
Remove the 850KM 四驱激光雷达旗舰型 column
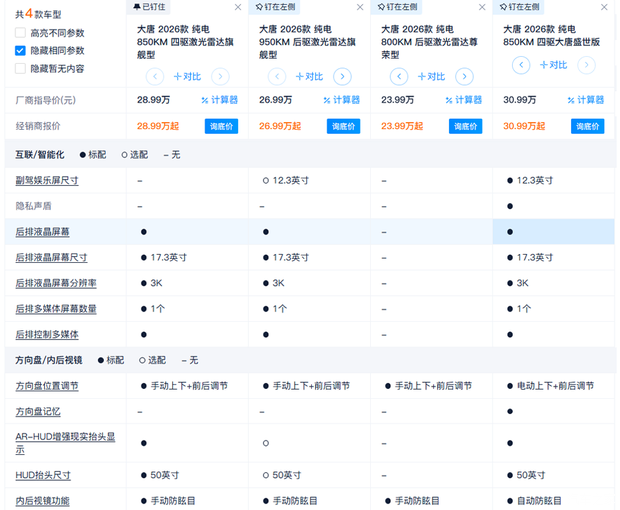click(x=238, y=7)
